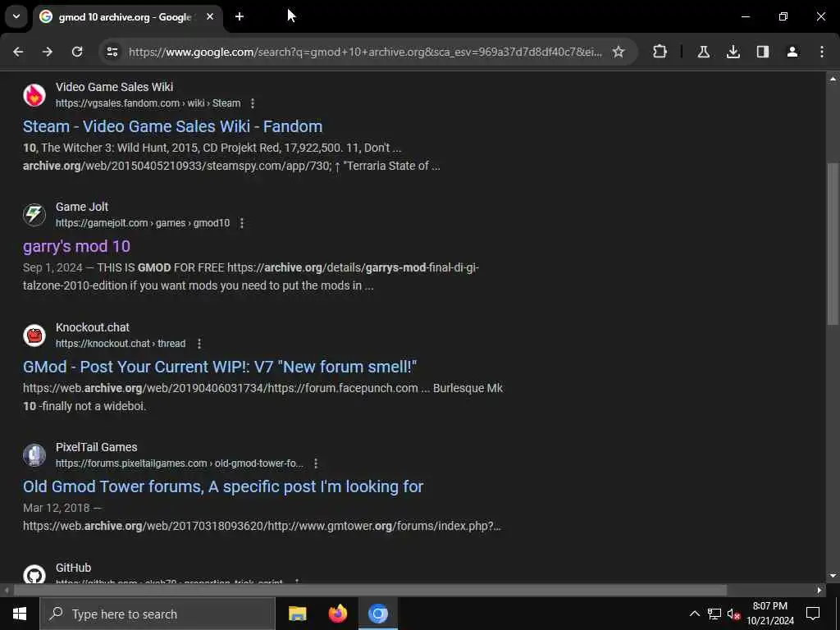Click the horizontal scroll left arrow

[x=7, y=591]
